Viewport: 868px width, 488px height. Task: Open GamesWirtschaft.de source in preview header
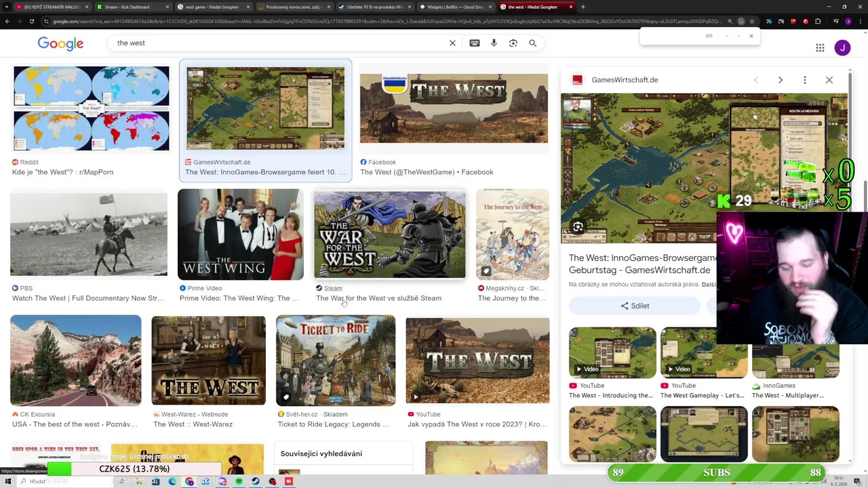(625, 80)
